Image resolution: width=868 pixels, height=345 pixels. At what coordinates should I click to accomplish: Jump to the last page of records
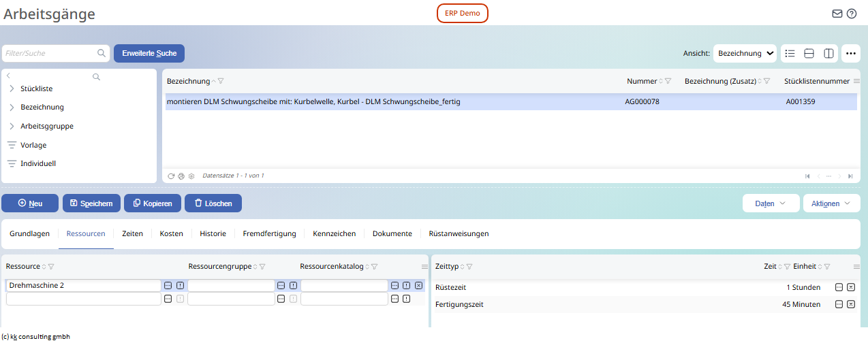pyautogui.click(x=850, y=176)
